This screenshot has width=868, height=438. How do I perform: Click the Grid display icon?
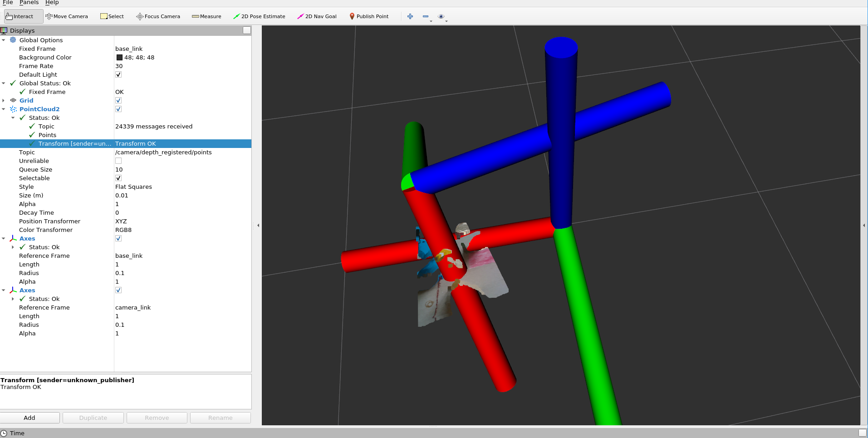(x=13, y=100)
